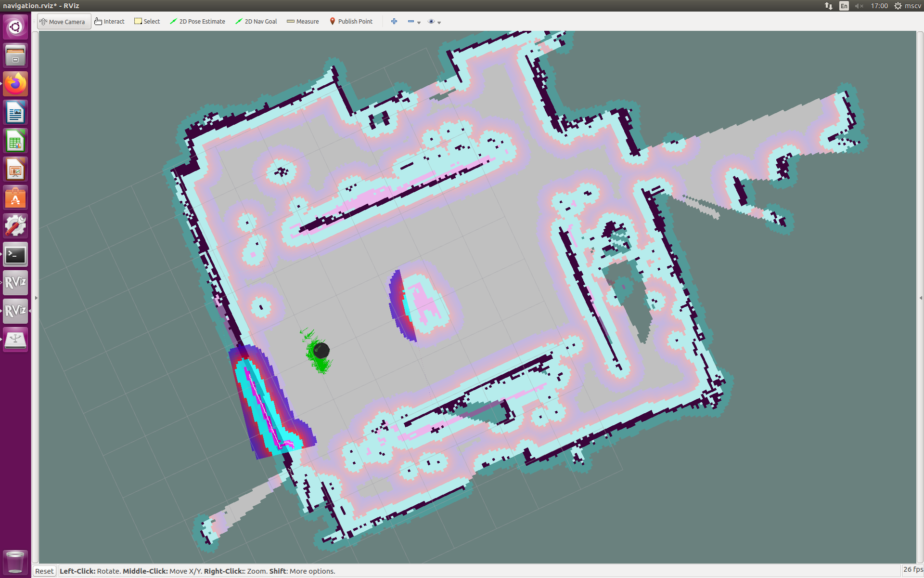Image resolution: width=924 pixels, height=578 pixels.
Task: Open Firefox from the launcher
Action: (x=15, y=84)
